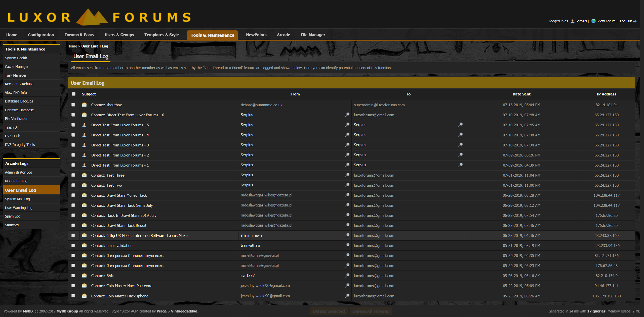Click To magnifier icon in Direct Test - 2 row
The height and width of the screenshot is (317, 644).
(460, 155)
